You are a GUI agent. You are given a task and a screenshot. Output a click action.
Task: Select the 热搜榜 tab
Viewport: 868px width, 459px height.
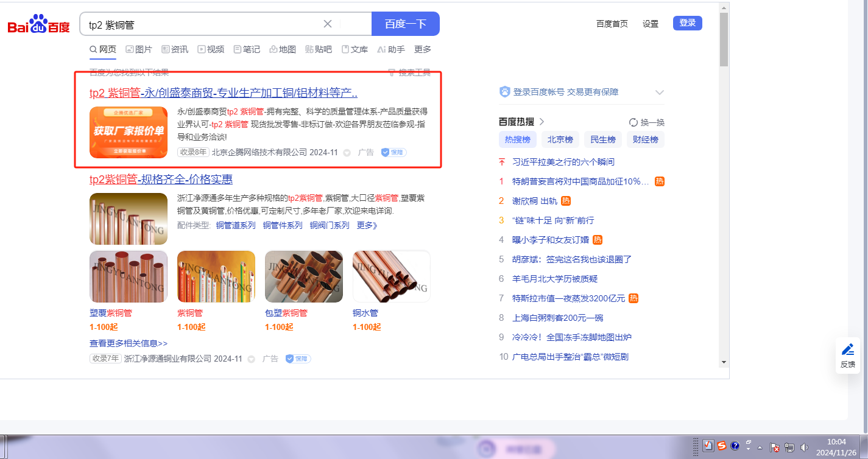coord(518,139)
